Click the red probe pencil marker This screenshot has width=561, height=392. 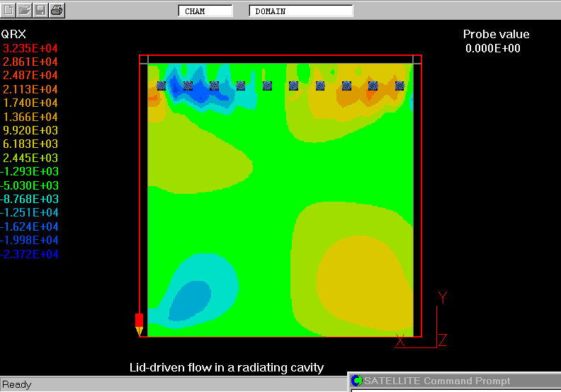pyautogui.click(x=139, y=323)
